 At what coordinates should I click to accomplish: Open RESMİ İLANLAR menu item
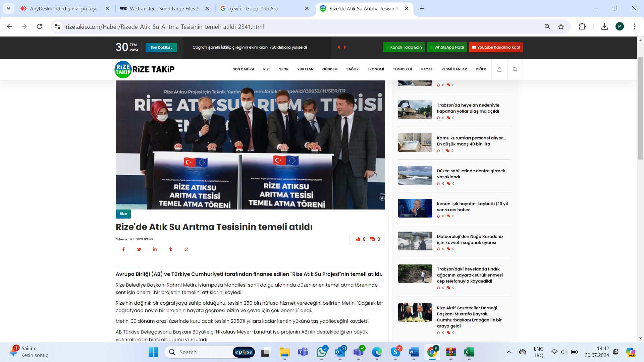pos(454,69)
